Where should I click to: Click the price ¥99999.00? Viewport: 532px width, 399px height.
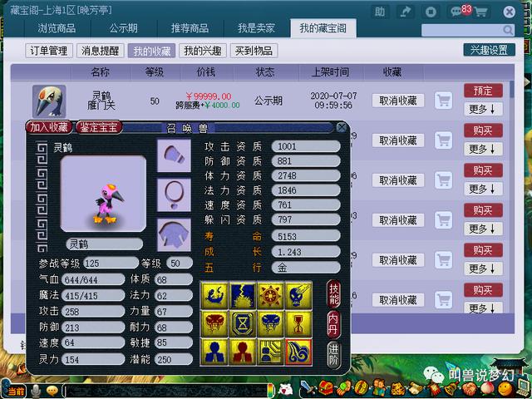click(x=209, y=96)
